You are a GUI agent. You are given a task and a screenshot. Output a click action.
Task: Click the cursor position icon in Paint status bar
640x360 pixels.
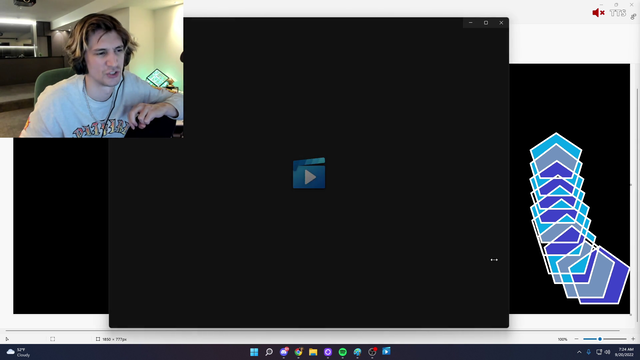pyautogui.click(x=7, y=339)
